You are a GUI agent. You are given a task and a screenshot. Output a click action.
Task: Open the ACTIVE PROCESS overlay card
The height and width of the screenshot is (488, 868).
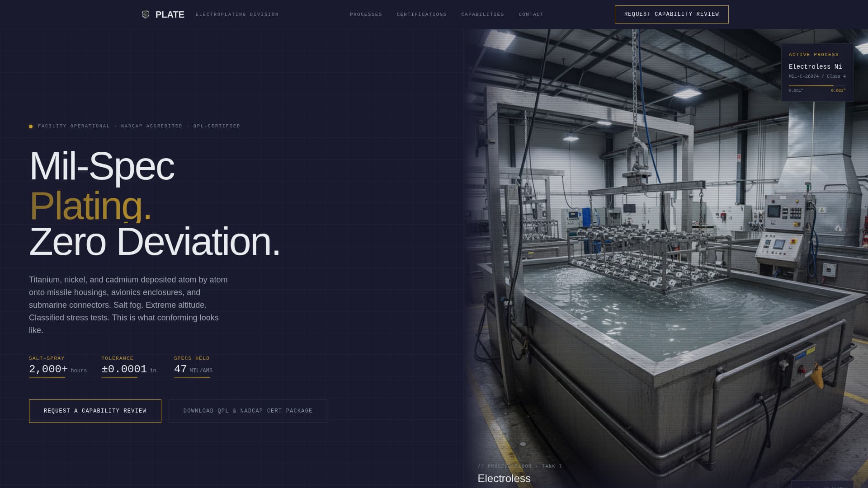tap(816, 71)
